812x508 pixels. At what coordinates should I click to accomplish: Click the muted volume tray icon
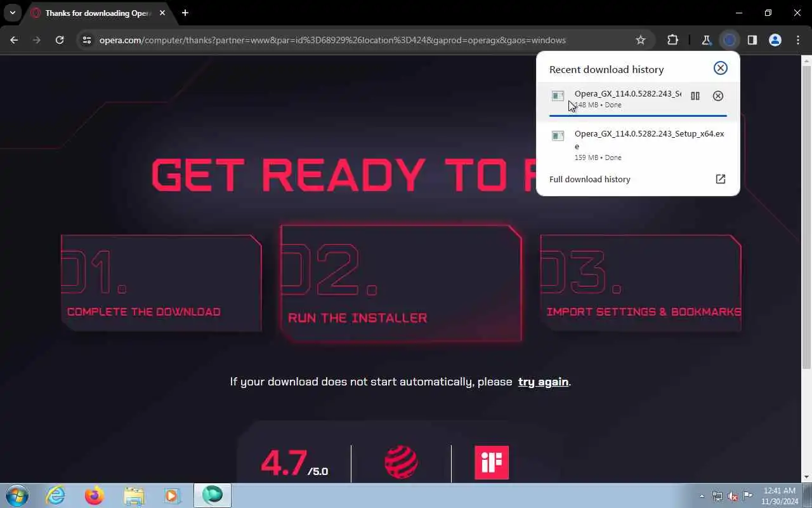click(733, 496)
